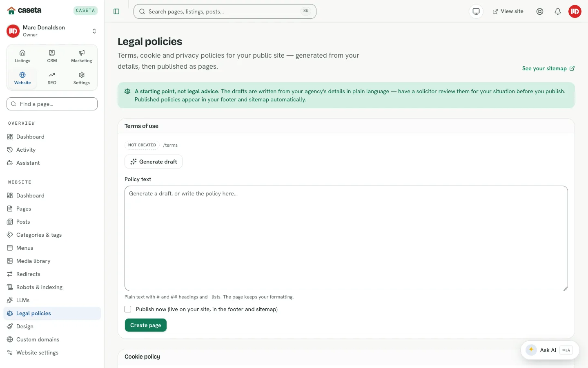Image resolution: width=588 pixels, height=368 pixels.
Task: Click the desktop preview monitor icon
Action: pyautogui.click(x=476, y=11)
